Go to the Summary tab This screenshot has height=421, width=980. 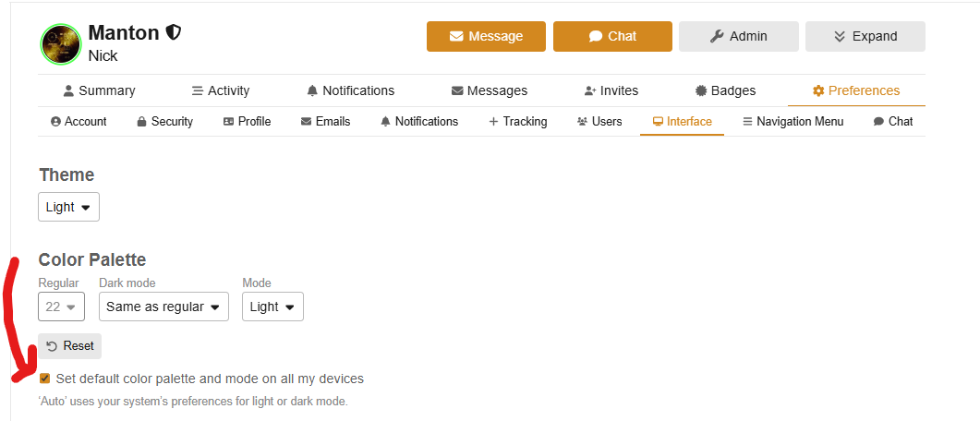[x=100, y=90]
